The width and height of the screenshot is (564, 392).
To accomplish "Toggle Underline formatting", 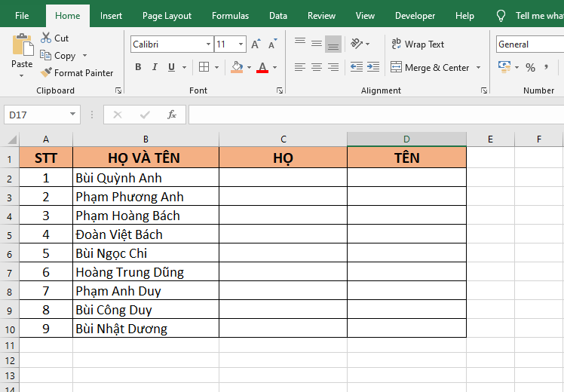I will tap(172, 67).
